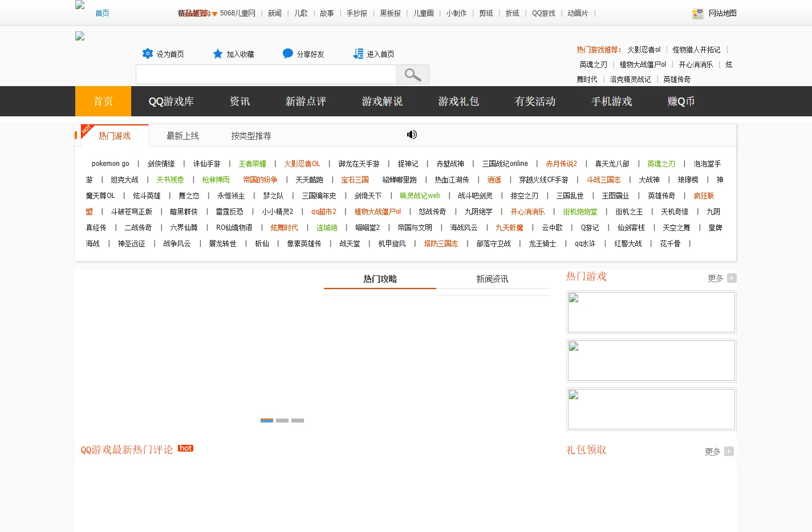Open the 红警大战 game link
The width and height of the screenshot is (812, 532).
pos(628,243)
